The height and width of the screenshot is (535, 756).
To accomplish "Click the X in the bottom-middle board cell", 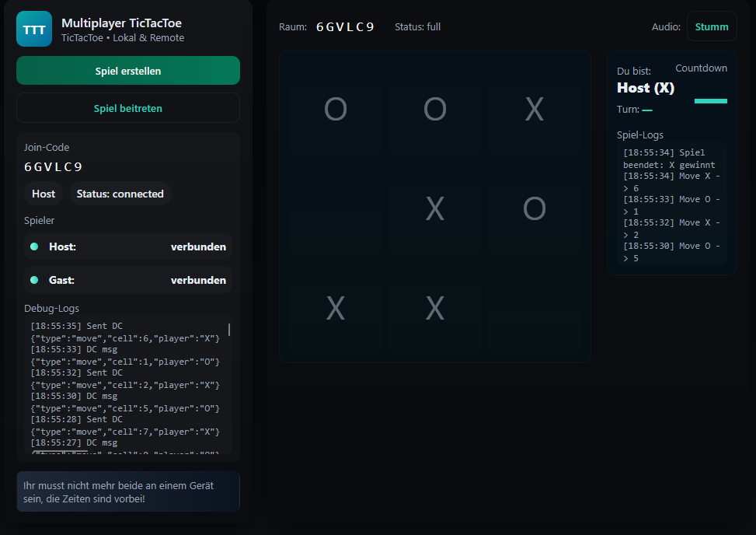I will [x=435, y=308].
